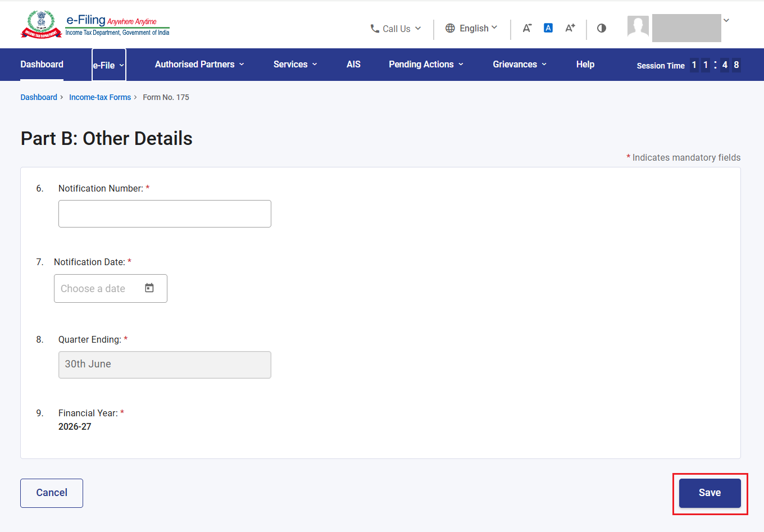Click the e-Filing Income Tax Department logo
Screen dimensions: 764x532
(95, 25)
